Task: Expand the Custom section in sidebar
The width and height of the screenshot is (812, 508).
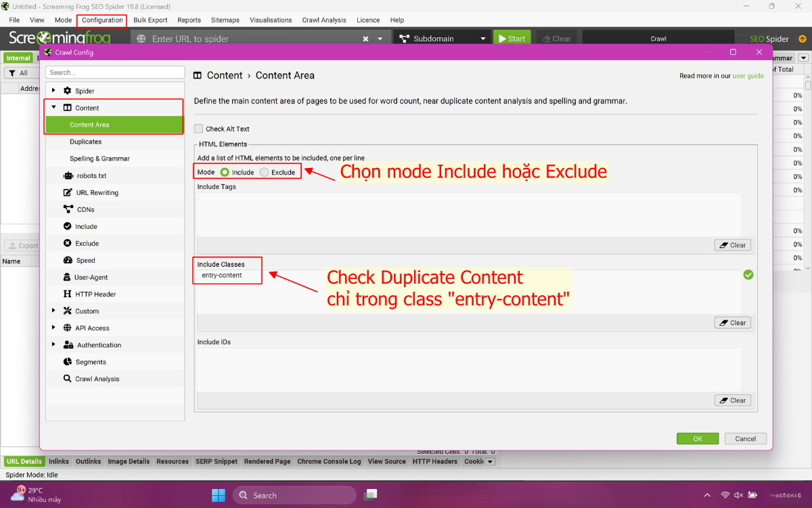Action: point(53,311)
